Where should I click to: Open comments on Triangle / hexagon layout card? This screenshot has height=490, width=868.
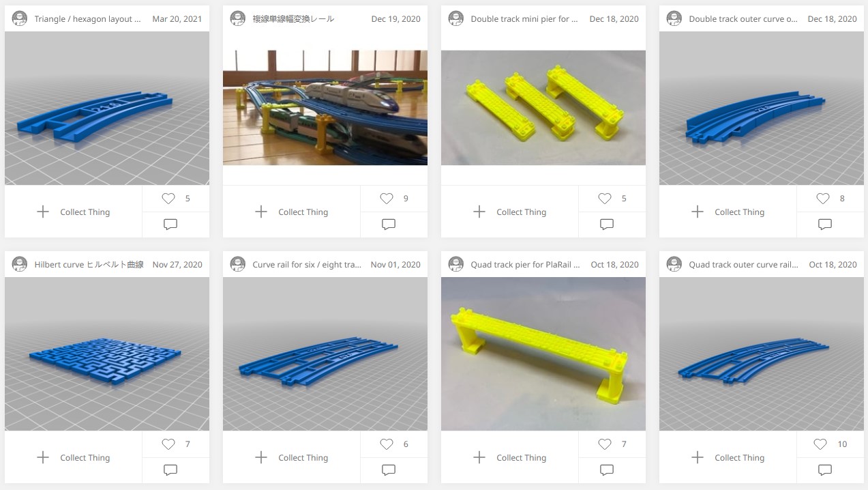tap(170, 224)
